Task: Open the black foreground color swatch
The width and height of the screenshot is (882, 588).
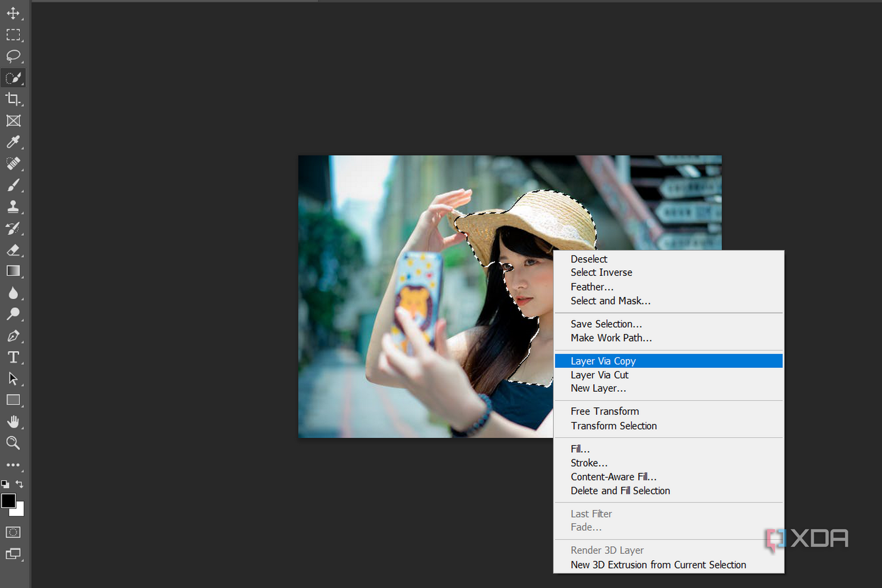Action: click(x=8, y=501)
